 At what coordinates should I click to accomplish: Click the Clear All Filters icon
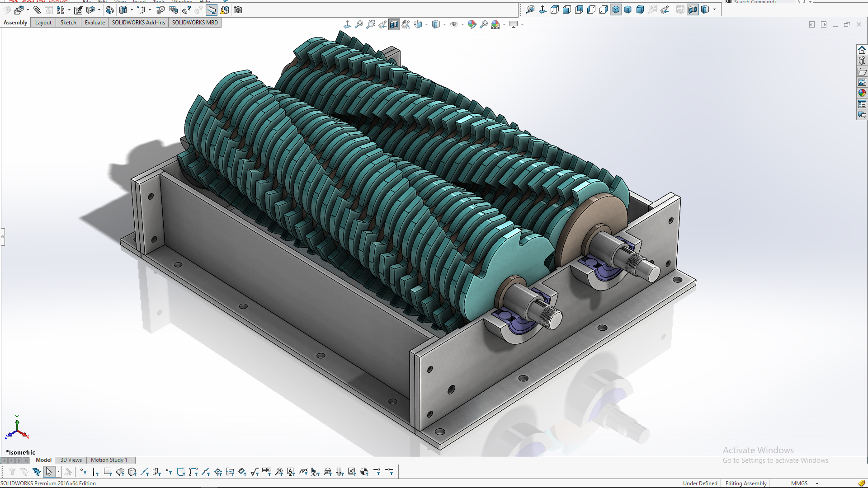pos(24,472)
